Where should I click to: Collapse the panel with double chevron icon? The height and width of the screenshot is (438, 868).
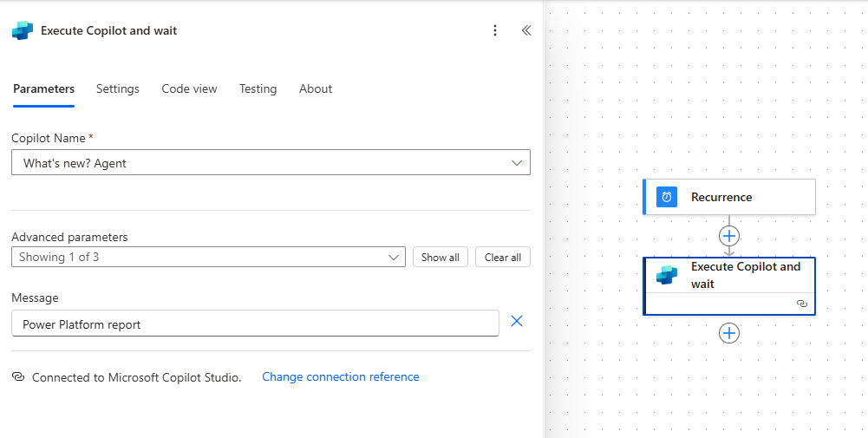[x=526, y=30]
